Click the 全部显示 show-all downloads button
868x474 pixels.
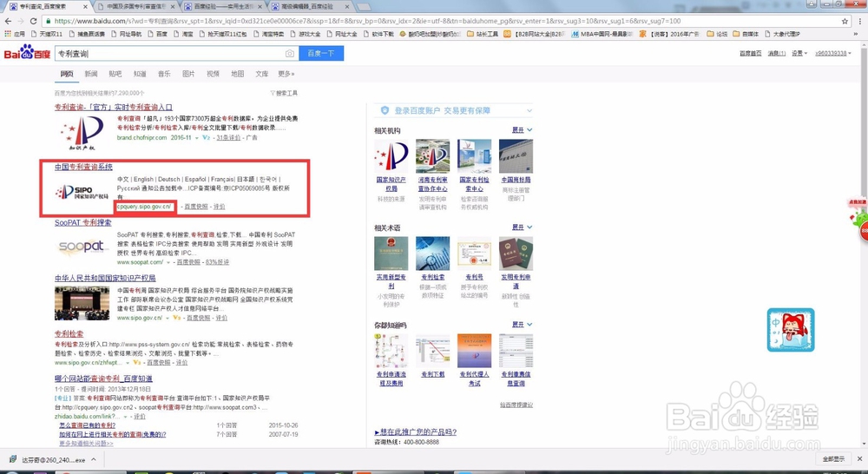pyautogui.click(x=833, y=459)
